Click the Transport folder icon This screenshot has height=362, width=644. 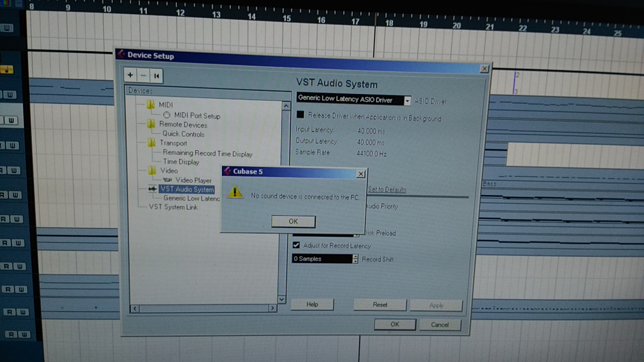click(x=151, y=143)
